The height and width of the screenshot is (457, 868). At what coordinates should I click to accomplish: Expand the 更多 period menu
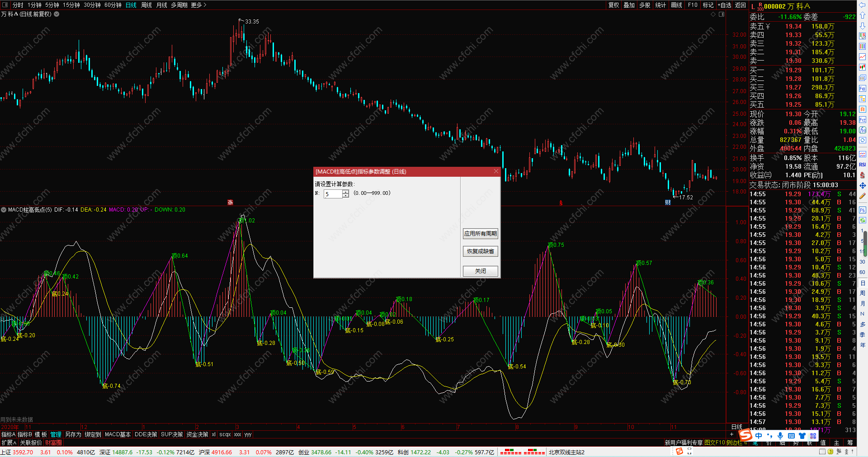(198, 5)
